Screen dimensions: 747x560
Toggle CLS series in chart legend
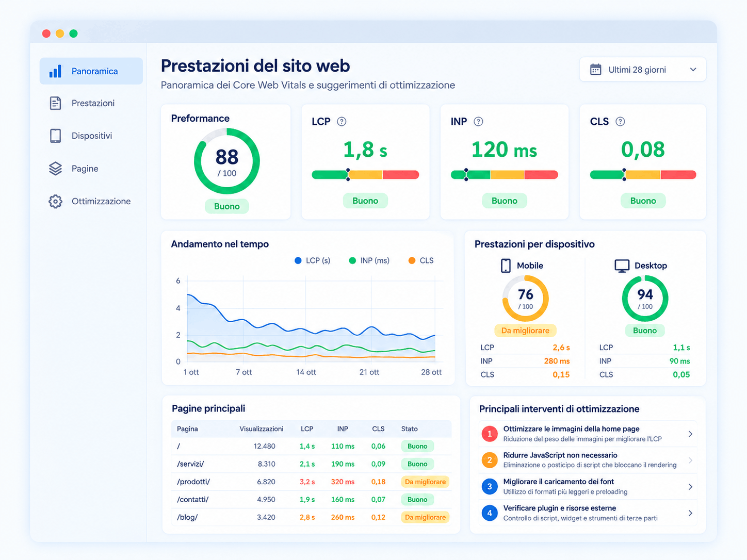[420, 260]
